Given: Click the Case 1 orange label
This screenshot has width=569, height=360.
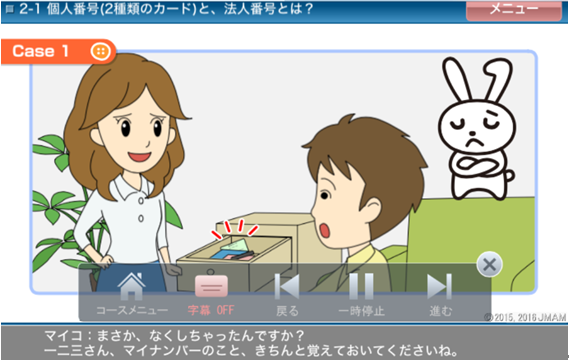Looking at the screenshot, I should (58, 52).
